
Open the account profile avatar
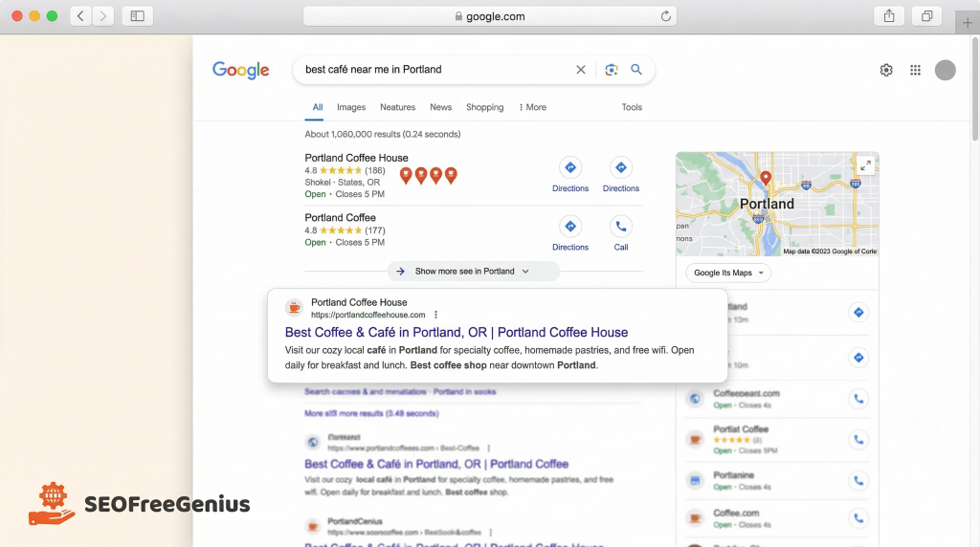point(945,70)
